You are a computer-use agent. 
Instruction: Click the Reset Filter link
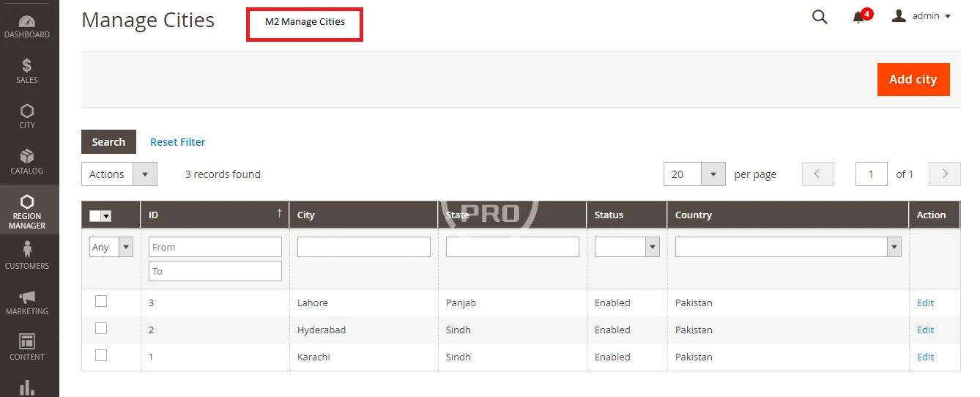tap(177, 142)
